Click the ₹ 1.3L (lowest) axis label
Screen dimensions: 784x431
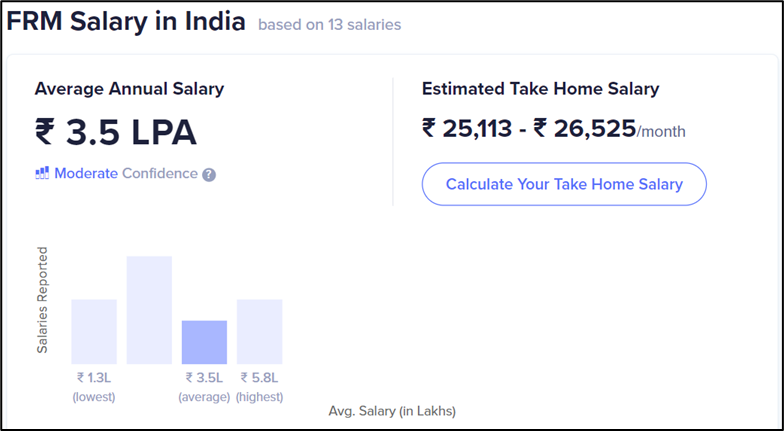[94, 387]
